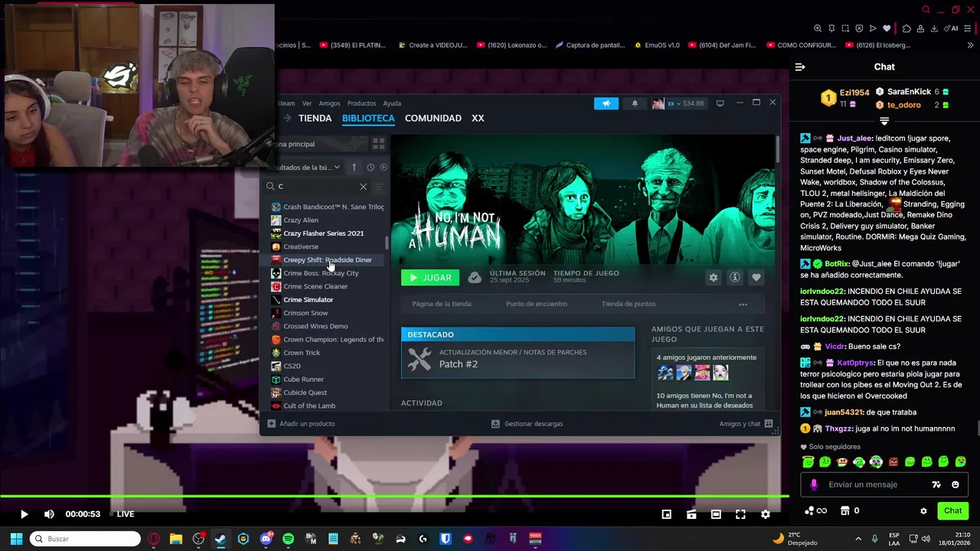This screenshot has width=980, height=551.
Task: Open Steam library filter options icon
Action: (x=378, y=186)
